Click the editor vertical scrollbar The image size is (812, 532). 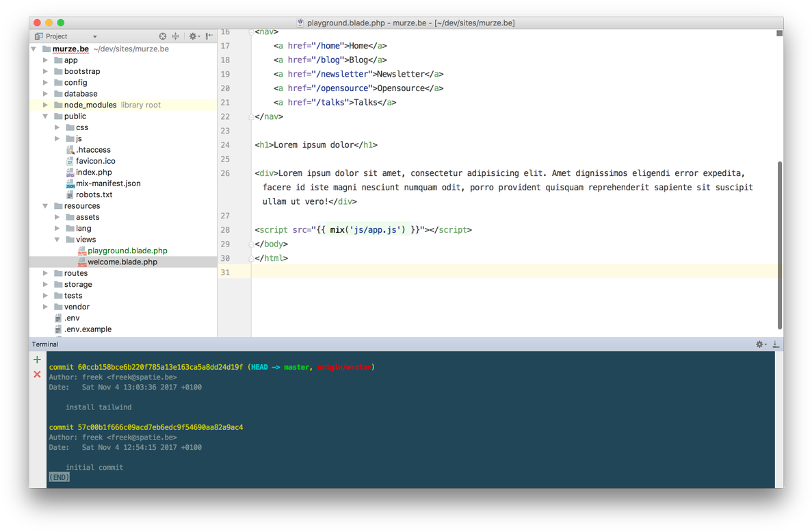[x=779, y=244]
